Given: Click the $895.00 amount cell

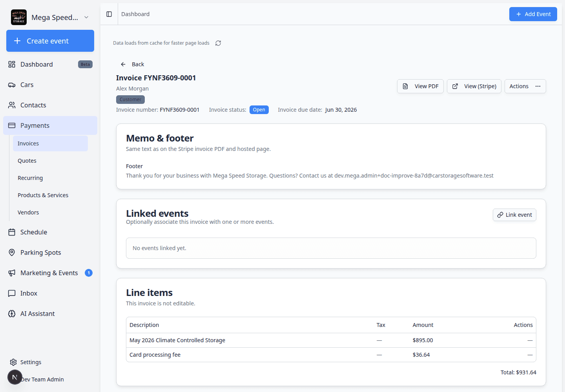Looking at the screenshot, I should 423,340.
